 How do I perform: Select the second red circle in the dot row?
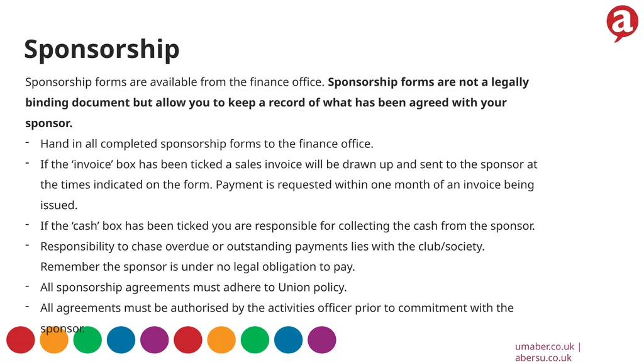(188, 340)
